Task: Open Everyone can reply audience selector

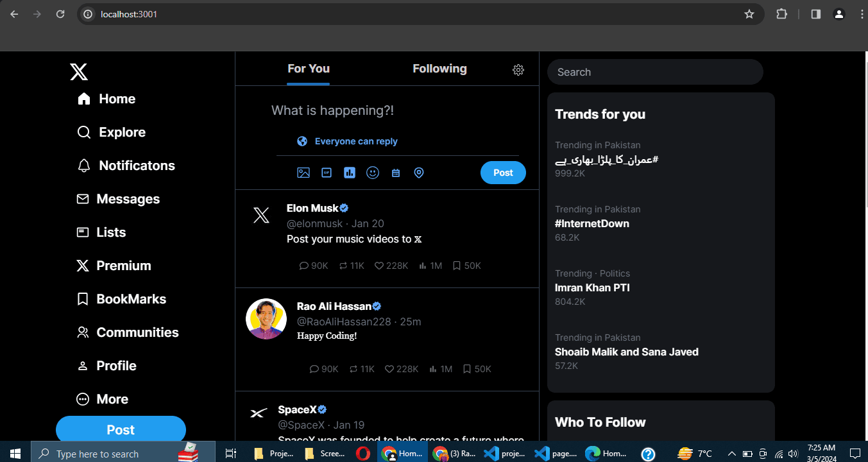Action: (347, 141)
